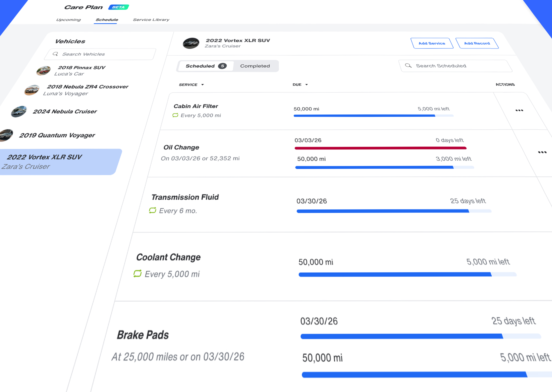Viewport: 552px width, 392px height.
Task: Click the magnifier in the Search Vehicles box
Action: [x=56, y=54]
